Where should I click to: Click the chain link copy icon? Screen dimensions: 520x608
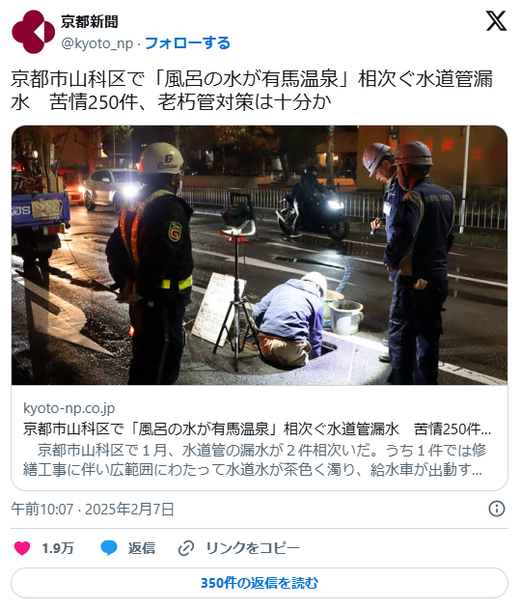pyautogui.click(x=186, y=548)
